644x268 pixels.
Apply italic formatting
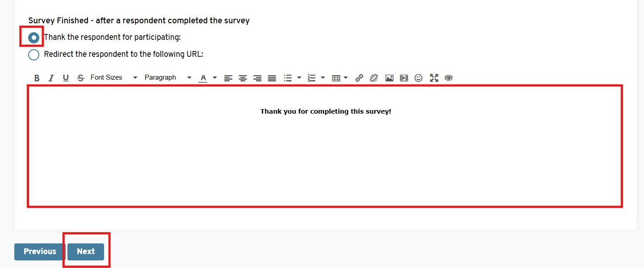tap(51, 78)
